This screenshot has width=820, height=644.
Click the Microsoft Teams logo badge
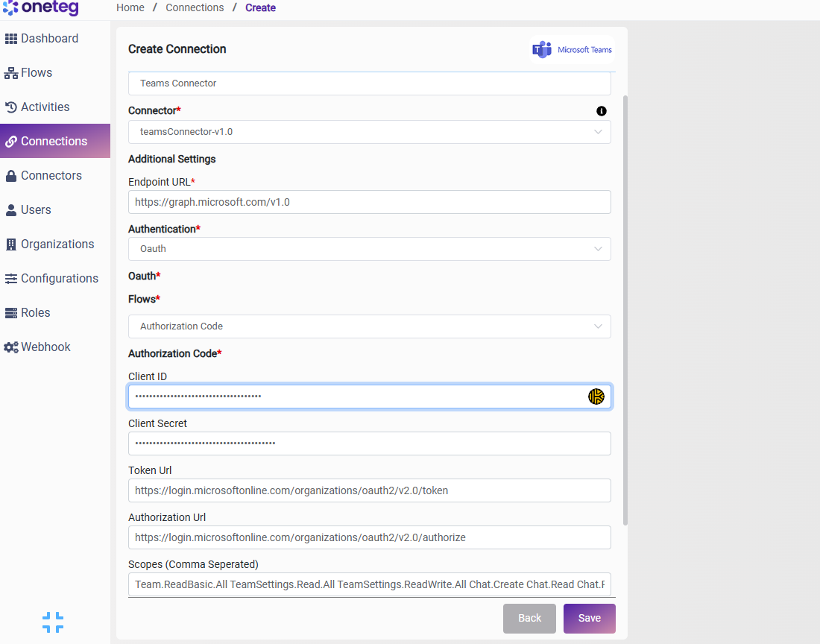pyautogui.click(x=572, y=50)
